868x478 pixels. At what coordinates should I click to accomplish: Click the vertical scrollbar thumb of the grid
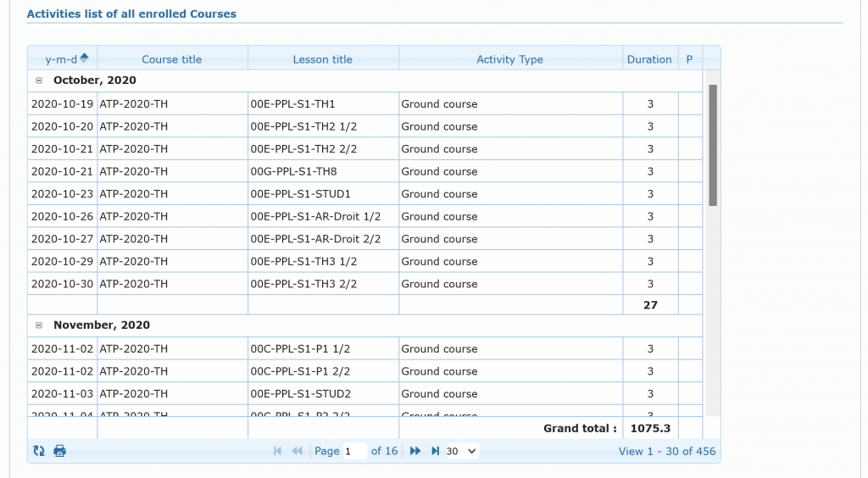click(713, 144)
